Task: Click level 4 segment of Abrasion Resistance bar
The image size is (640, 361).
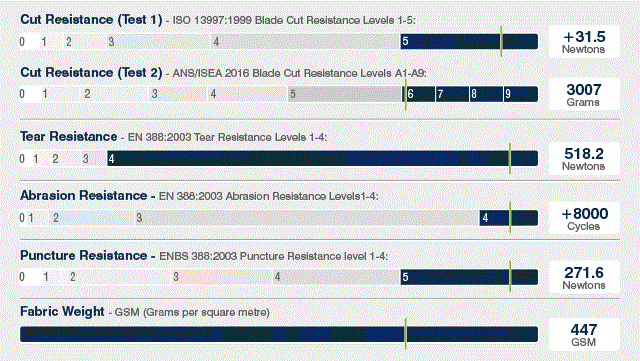Action: pyautogui.click(x=509, y=218)
